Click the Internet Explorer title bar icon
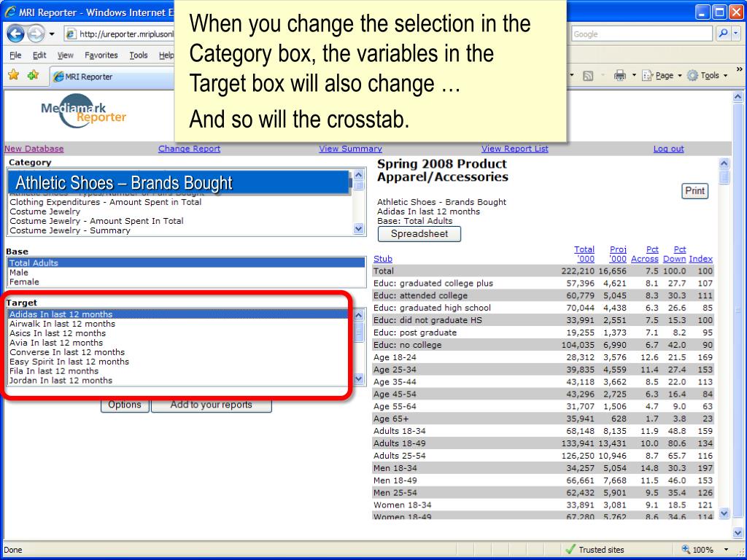This screenshot has height=560, width=747. (x=9, y=12)
